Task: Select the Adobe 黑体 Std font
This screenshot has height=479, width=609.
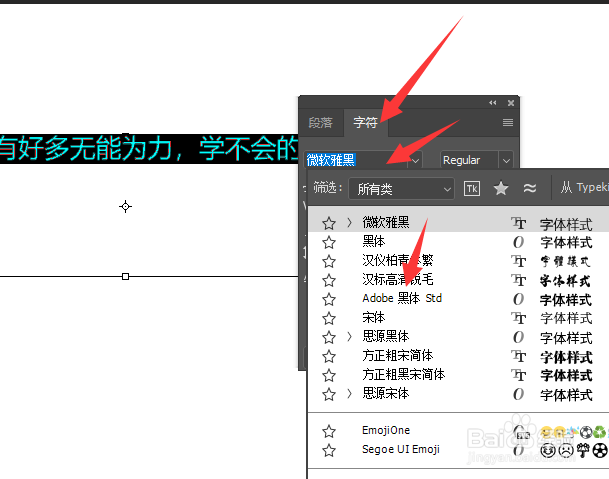Action: [402, 298]
